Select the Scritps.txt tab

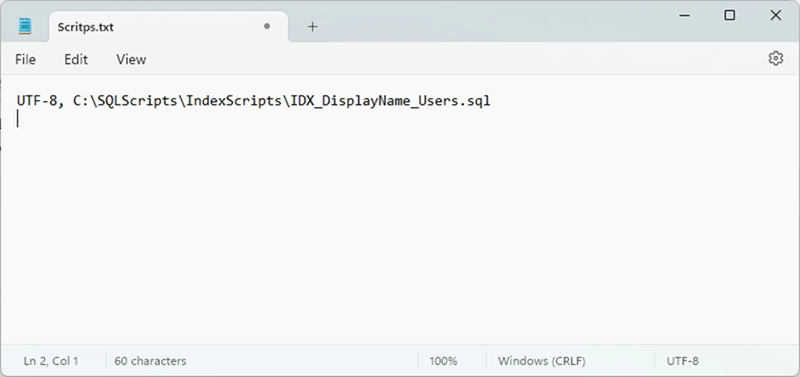[x=168, y=27]
